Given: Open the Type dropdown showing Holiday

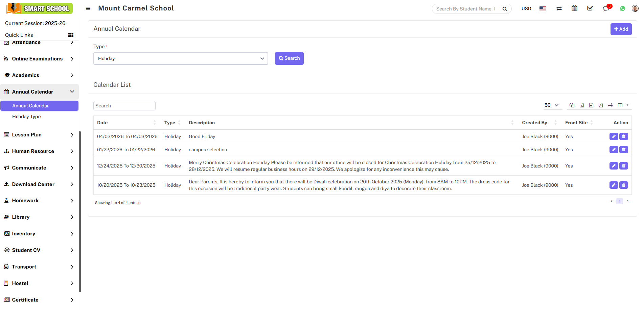Looking at the screenshot, I should 181,58.
